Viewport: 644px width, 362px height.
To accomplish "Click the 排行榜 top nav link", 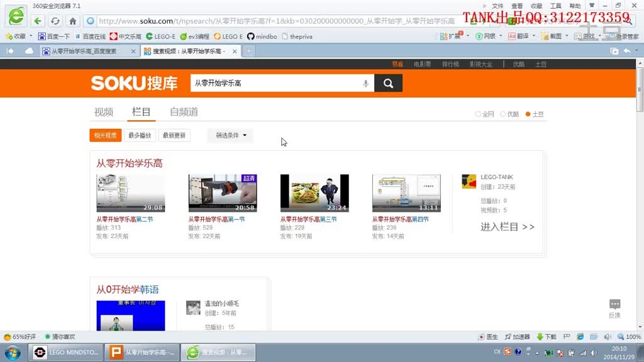I will click(x=450, y=65).
